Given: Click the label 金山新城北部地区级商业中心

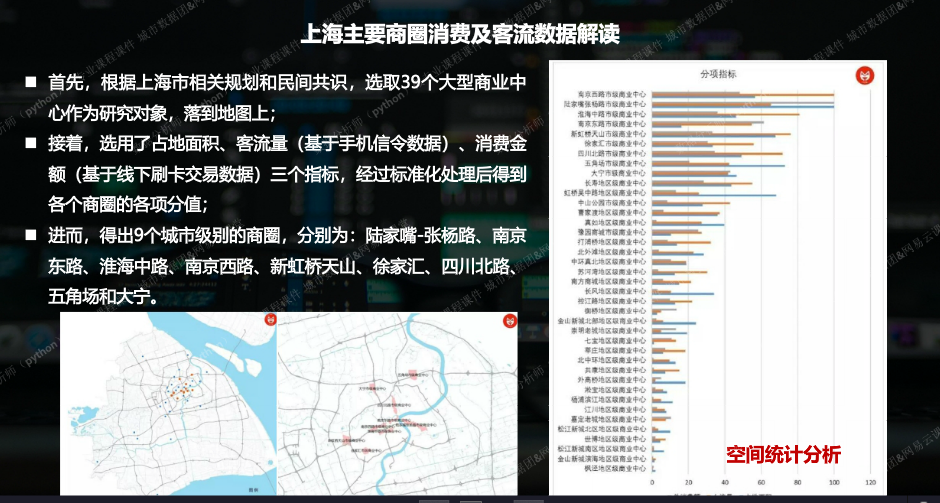Looking at the screenshot, I should pos(602,321).
